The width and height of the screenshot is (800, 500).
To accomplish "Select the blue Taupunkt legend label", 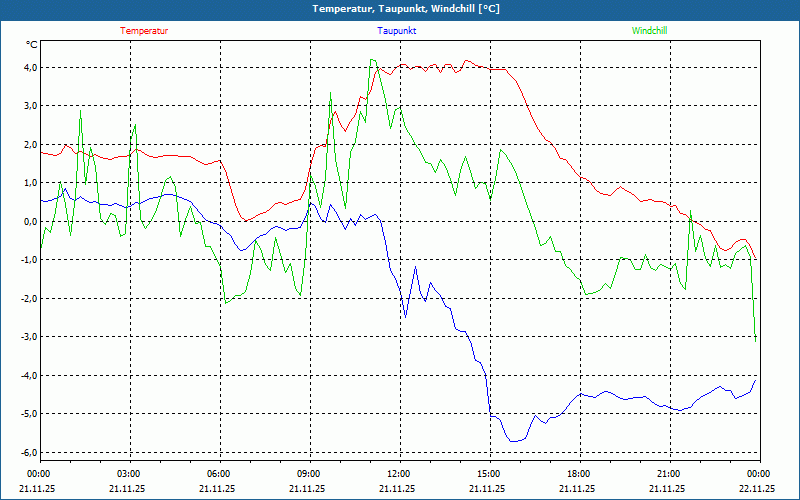I will click(397, 31).
